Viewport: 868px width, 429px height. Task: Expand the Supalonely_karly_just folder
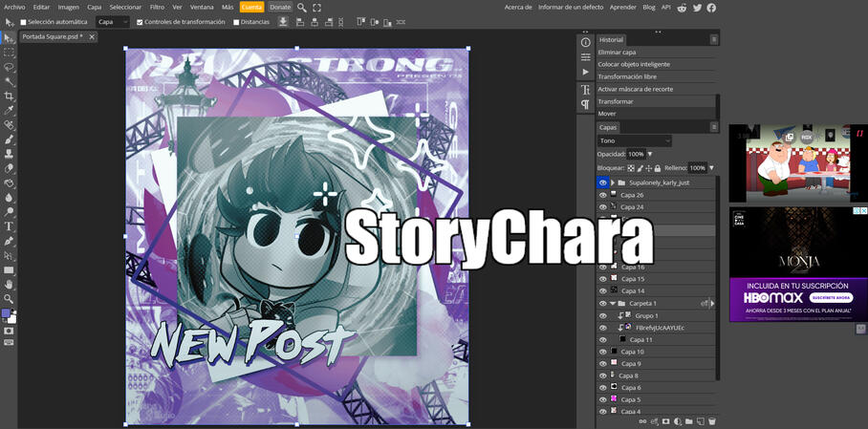click(612, 182)
